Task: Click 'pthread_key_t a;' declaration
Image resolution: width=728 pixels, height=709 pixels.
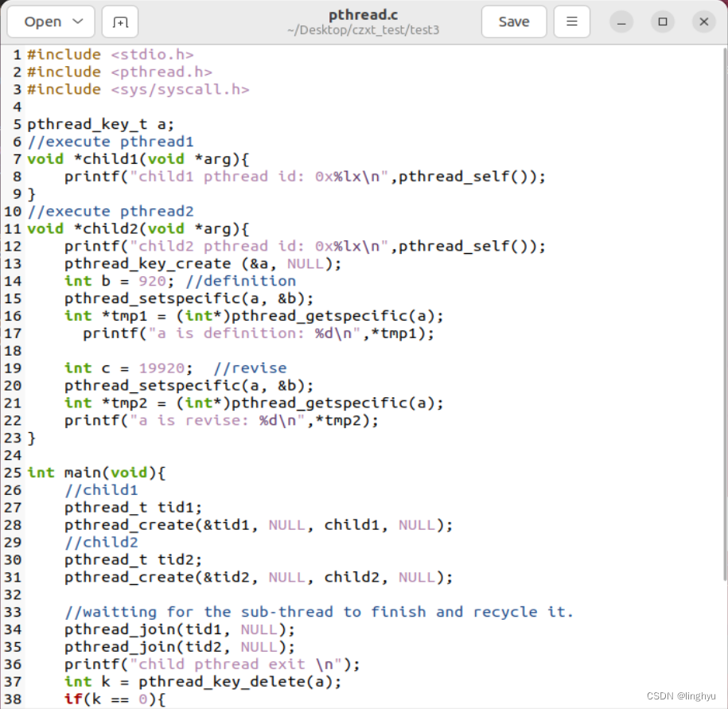Action: (x=101, y=124)
